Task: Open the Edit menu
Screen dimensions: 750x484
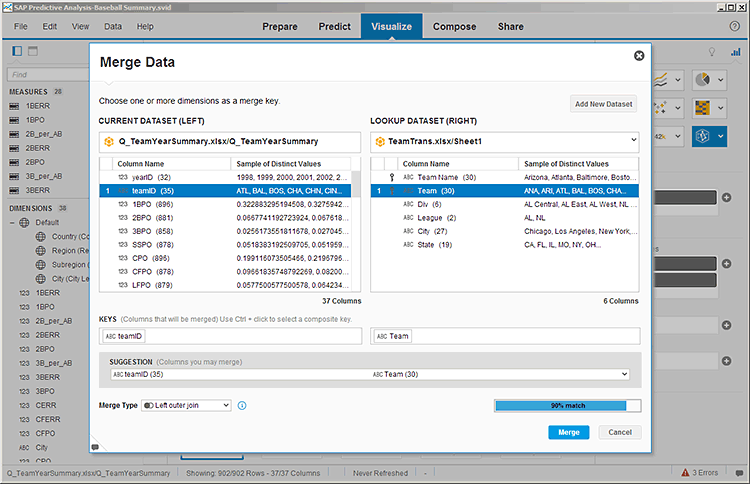Action: [49, 26]
